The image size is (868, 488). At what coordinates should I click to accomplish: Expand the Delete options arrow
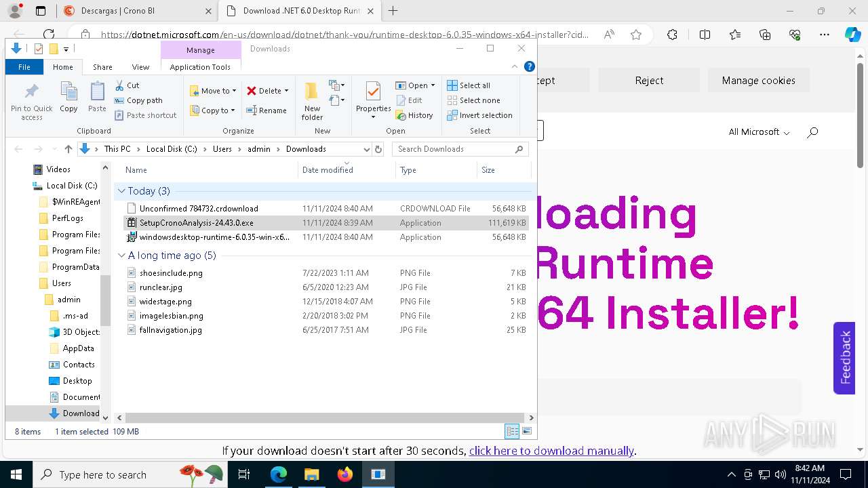(286, 91)
